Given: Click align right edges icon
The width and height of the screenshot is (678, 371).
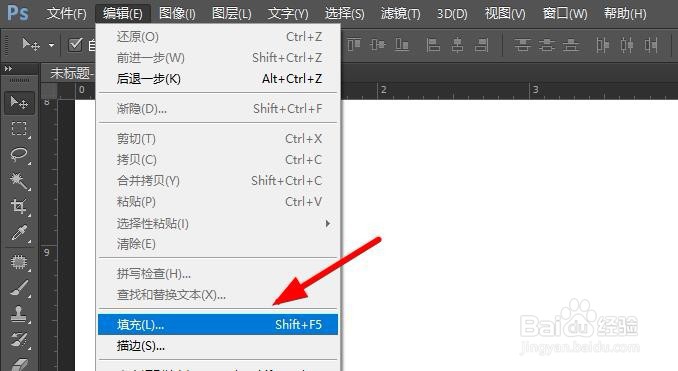Looking at the screenshot, I should tap(481, 45).
